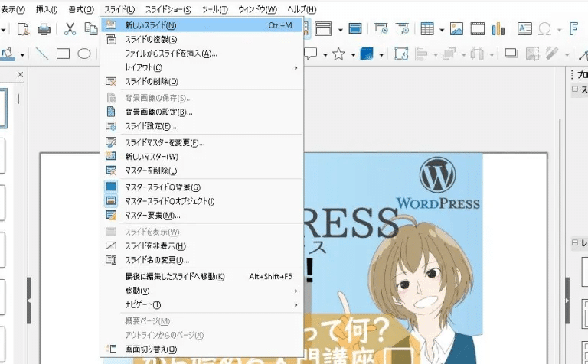Viewport: 588px width, 364px height.
Task: Close the slide panel with X button
Action: 20,74
